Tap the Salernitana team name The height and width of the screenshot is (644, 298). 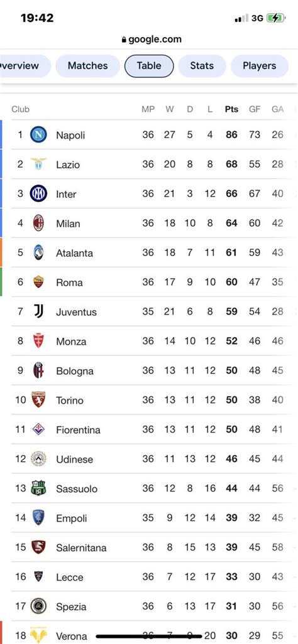coord(81,547)
